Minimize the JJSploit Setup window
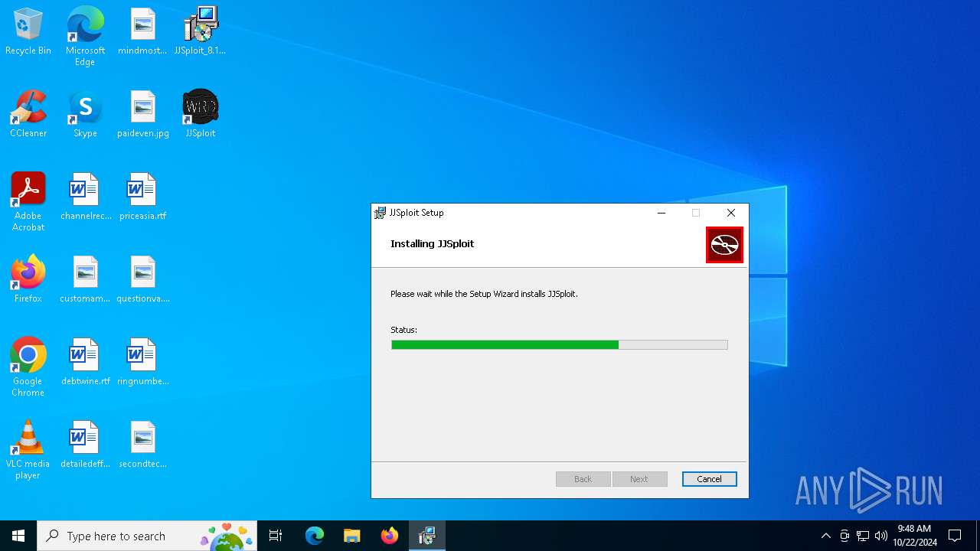Screen dimensions: 980x551 point(661,213)
